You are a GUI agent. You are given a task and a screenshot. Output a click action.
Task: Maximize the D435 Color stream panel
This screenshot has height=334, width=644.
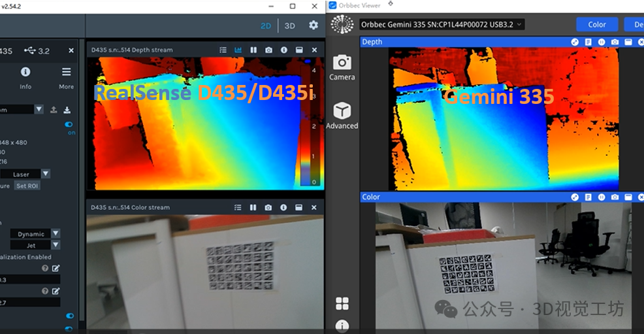(x=298, y=207)
